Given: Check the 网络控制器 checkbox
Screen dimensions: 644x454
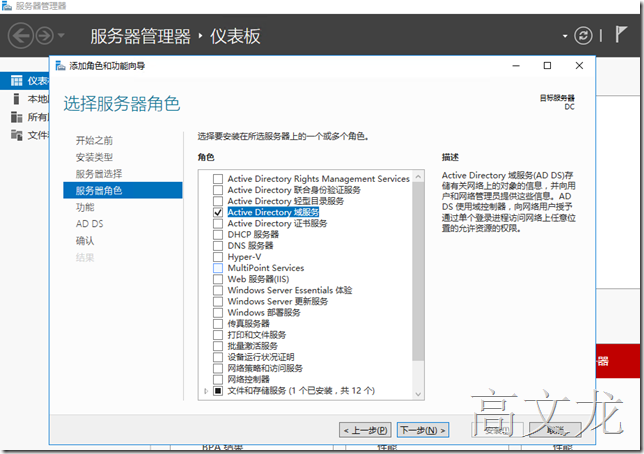Looking at the screenshot, I should 218,379.
